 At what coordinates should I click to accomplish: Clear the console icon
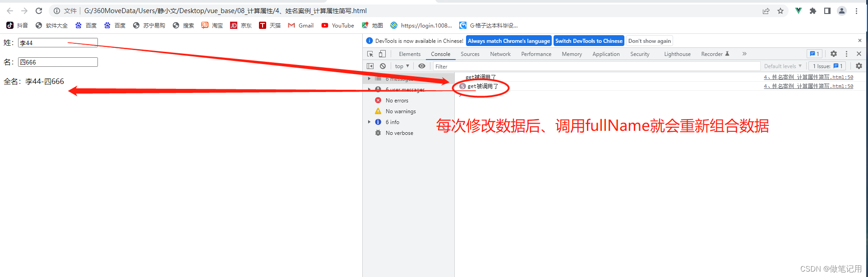coord(383,66)
